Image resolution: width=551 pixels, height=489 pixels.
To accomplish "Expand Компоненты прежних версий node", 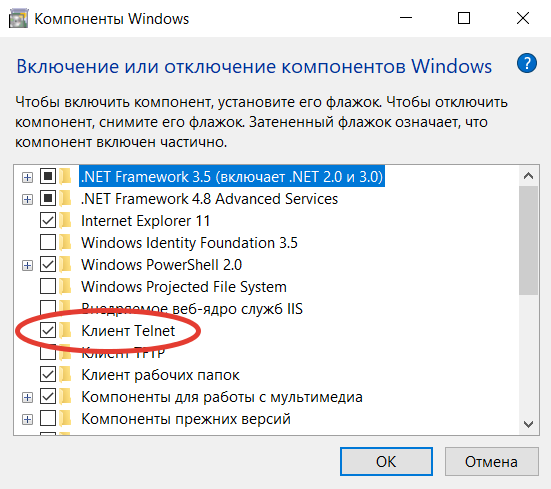I will click(x=27, y=419).
